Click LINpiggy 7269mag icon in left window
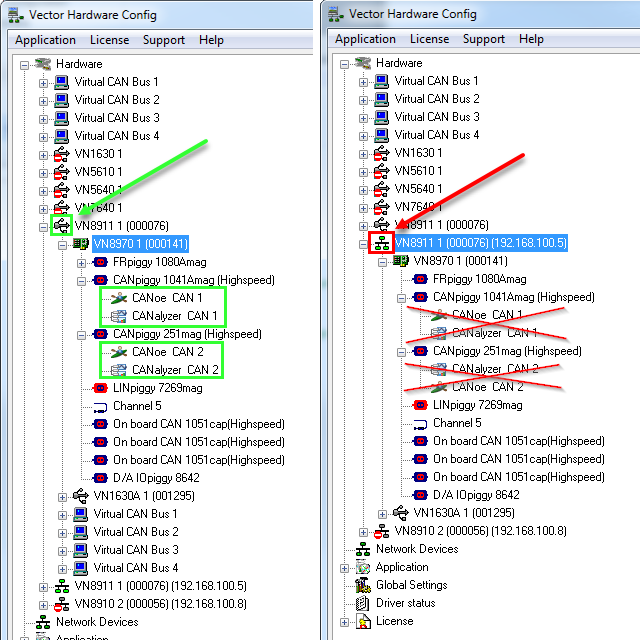640x640 pixels. tap(100, 388)
